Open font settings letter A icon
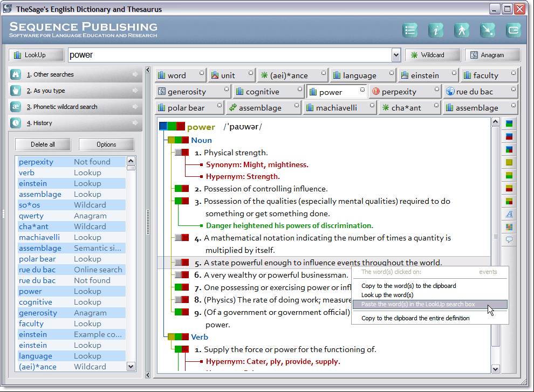This screenshot has width=534, height=392. (509, 214)
